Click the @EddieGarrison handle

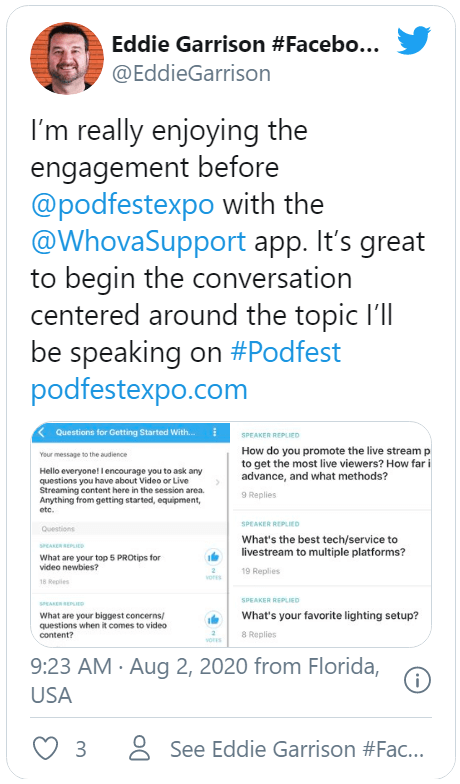point(192,74)
